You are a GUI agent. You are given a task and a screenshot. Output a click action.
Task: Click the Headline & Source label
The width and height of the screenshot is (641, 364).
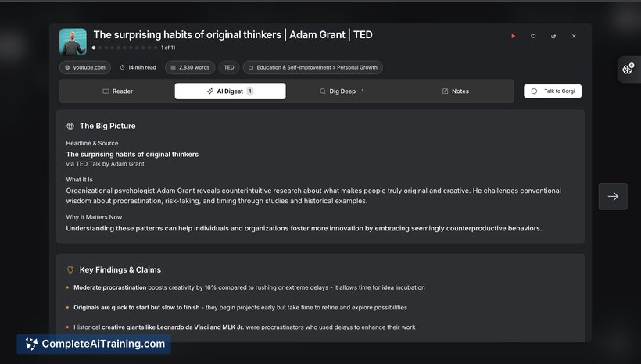pos(92,143)
